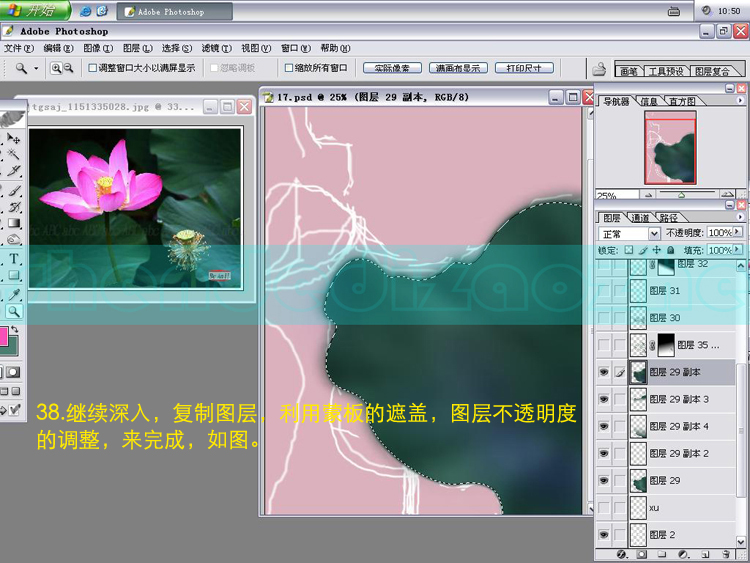Viewport: 750px width, 563px height.
Task: Select the Rectangle shape tool
Action: pyautogui.click(x=13, y=275)
